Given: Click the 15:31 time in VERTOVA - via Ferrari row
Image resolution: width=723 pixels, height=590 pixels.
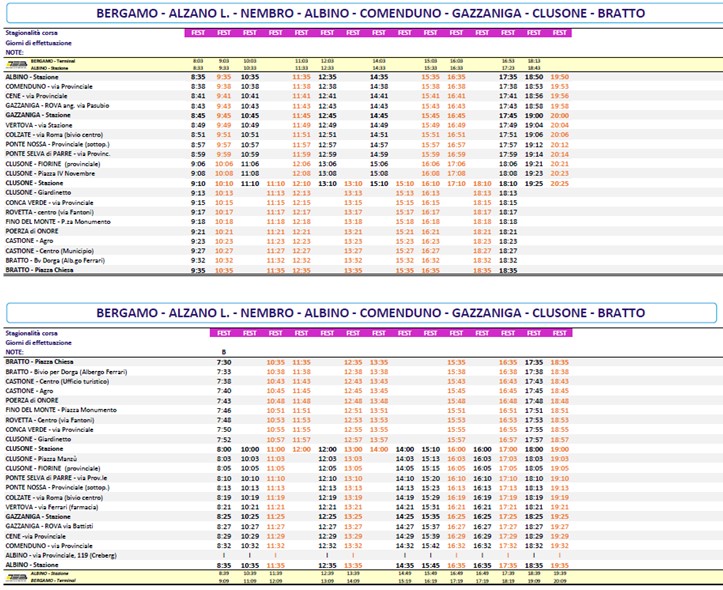Looking at the screenshot, I should [430, 507].
